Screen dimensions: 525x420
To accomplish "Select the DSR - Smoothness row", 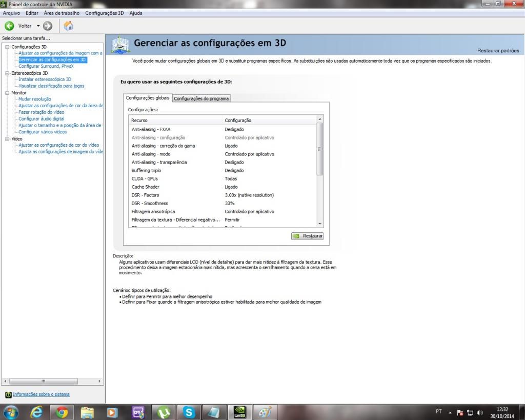I will (x=223, y=203).
